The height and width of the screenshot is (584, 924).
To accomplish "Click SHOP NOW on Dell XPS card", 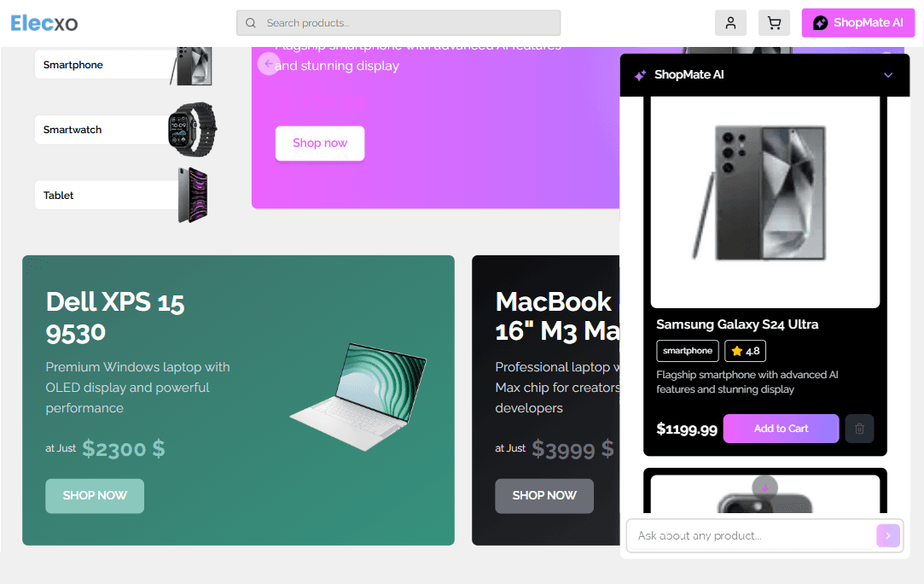I will point(95,496).
